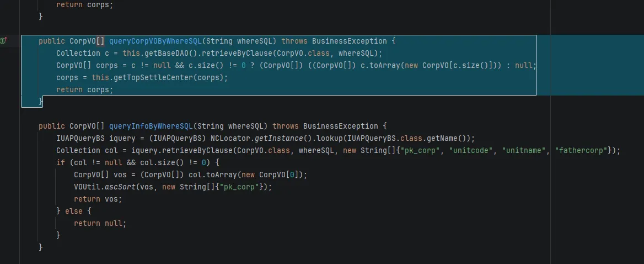Click the "unitname" string literal
The width and height of the screenshot is (644, 264).
coord(524,151)
